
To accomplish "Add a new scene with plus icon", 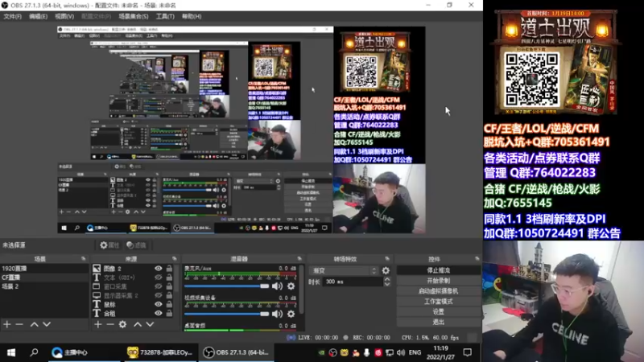I will point(7,324).
